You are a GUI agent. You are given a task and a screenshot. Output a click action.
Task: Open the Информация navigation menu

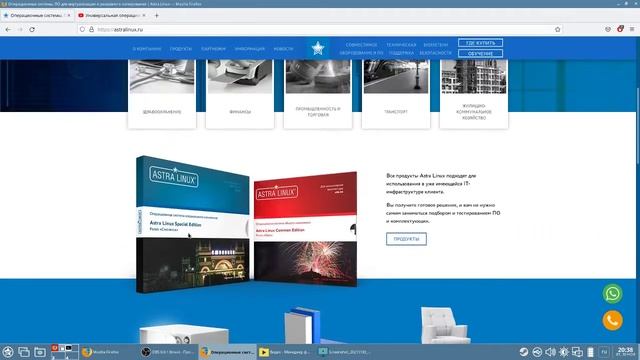[249, 49]
